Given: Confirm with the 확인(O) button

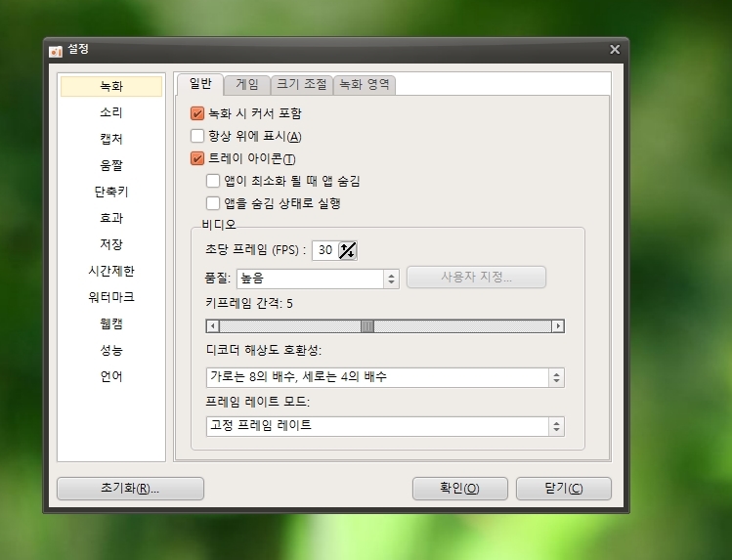Looking at the screenshot, I should [x=460, y=489].
